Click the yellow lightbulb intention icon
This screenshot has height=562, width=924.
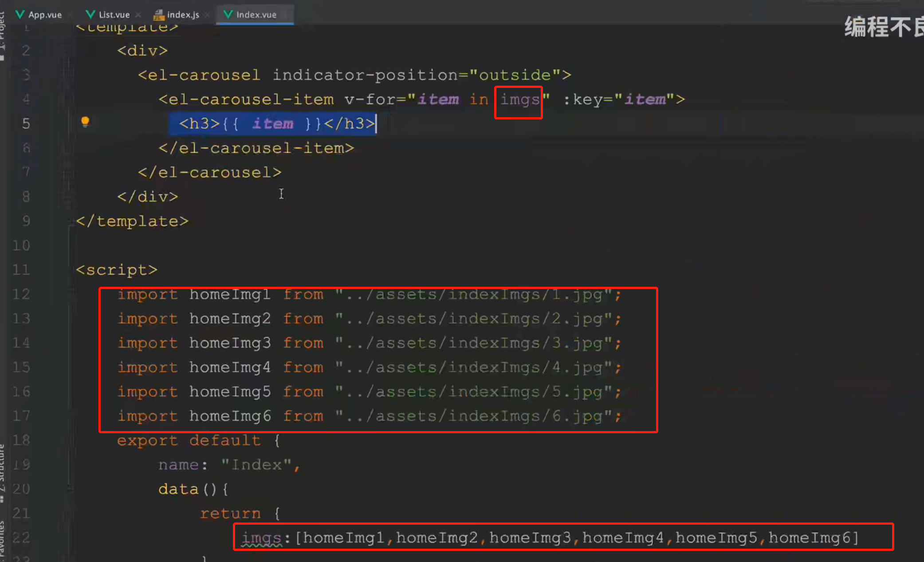tap(85, 122)
